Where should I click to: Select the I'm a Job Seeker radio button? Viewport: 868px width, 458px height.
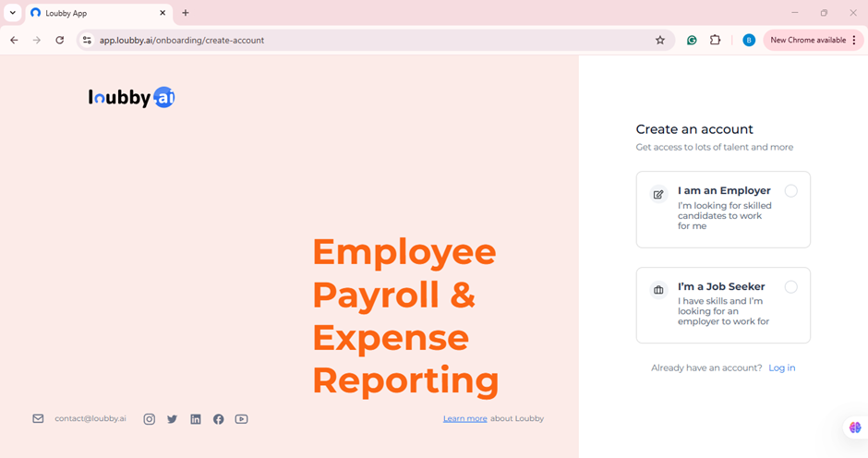click(x=791, y=286)
